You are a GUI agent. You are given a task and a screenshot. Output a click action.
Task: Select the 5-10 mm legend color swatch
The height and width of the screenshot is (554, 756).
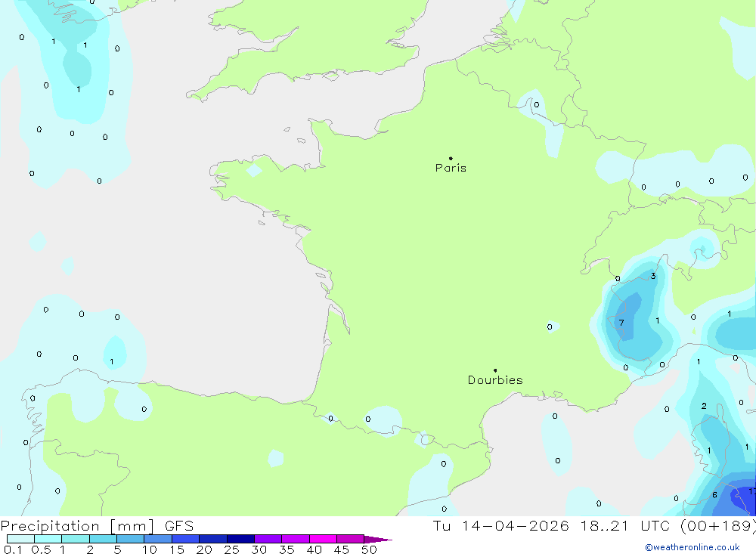tap(130, 539)
